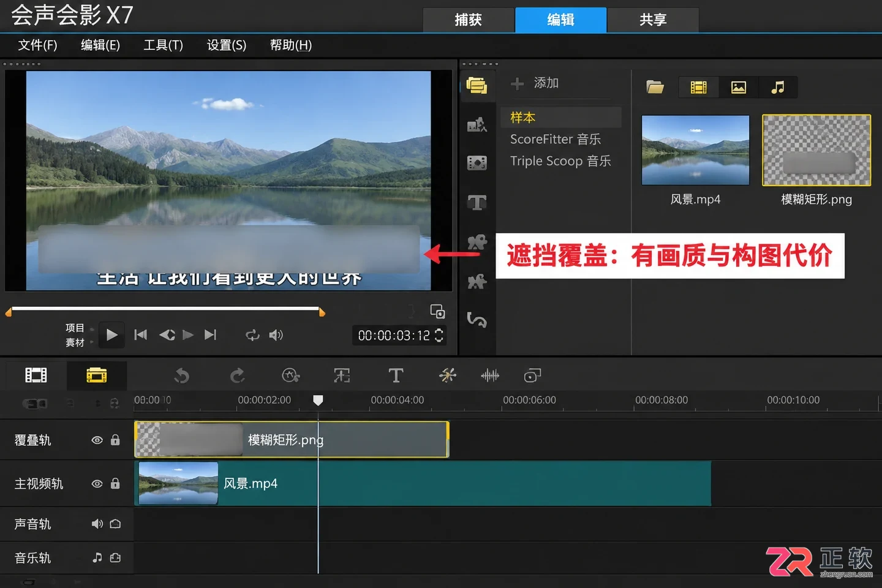Toggle visibility of the 主视频轨 track
The width and height of the screenshot is (882, 588).
[97, 483]
